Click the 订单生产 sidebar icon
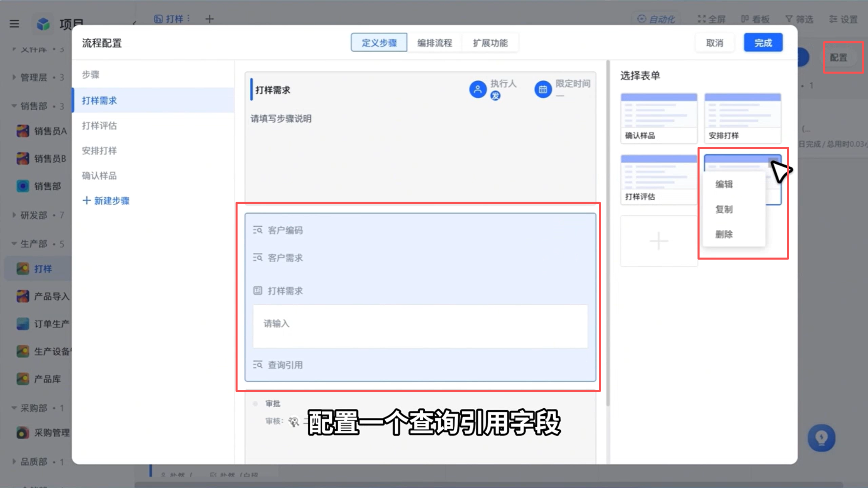 23,324
